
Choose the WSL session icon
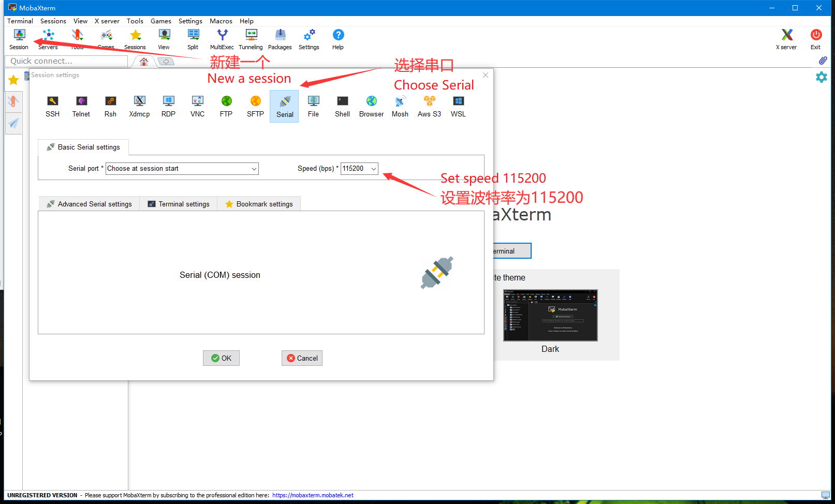[x=458, y=106]
